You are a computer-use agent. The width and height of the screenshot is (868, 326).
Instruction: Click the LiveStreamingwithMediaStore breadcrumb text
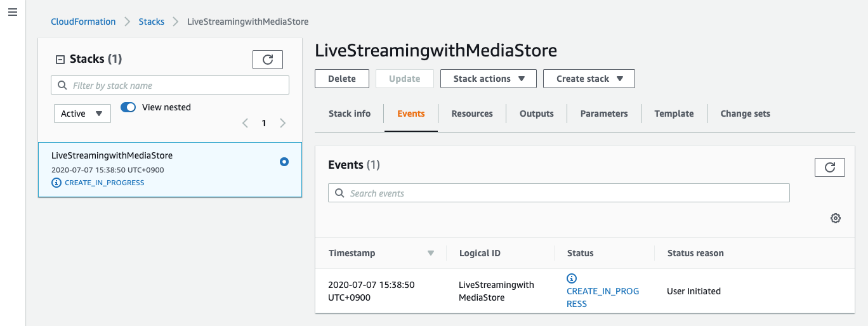248,22
